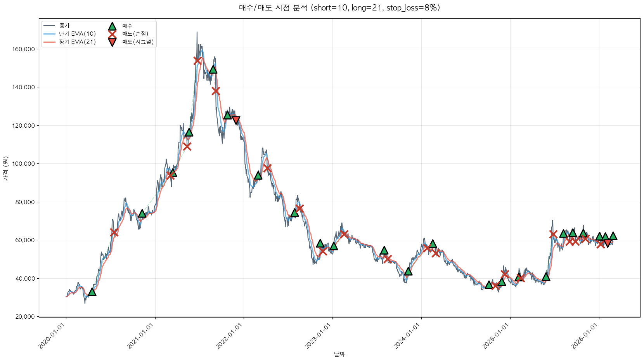Click the 2023-01-01 date tick label
The width and height of the screenshot is (644, 361).
[x=318, y=336]
